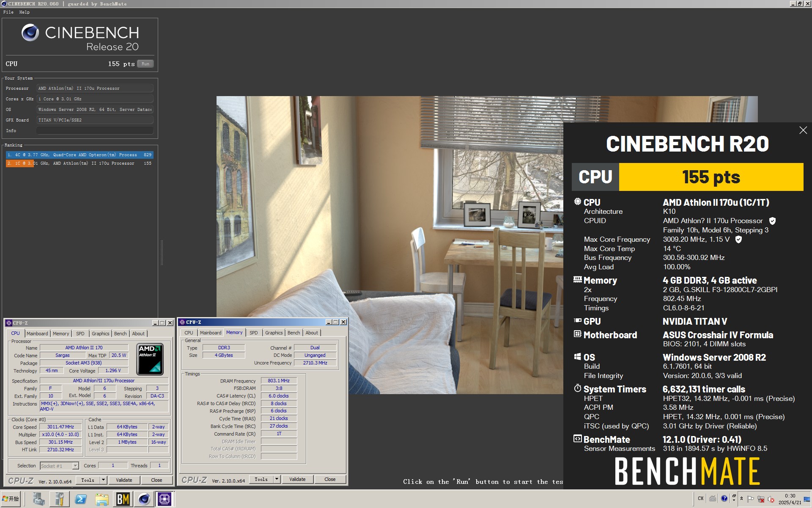Viewport: 812px width, 508px height.
Task: Switch to CPU tab in right CPU-Z window
Action: [189, 333]
